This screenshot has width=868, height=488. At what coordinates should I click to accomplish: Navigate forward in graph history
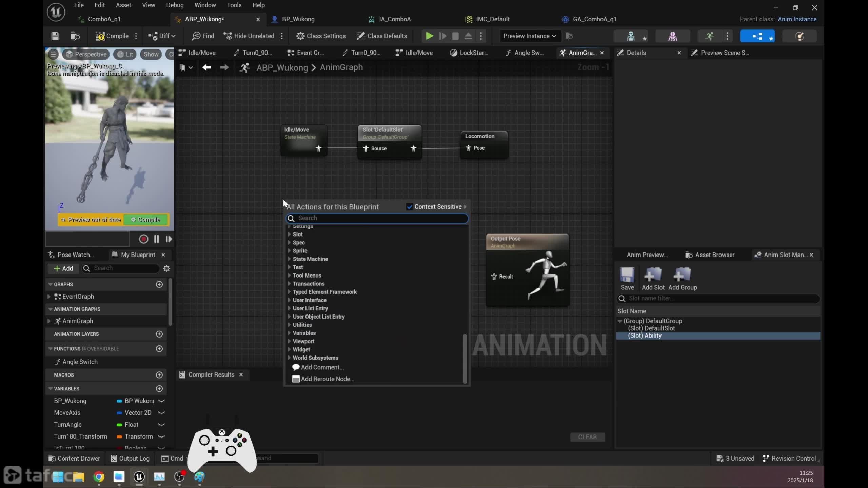224,67
